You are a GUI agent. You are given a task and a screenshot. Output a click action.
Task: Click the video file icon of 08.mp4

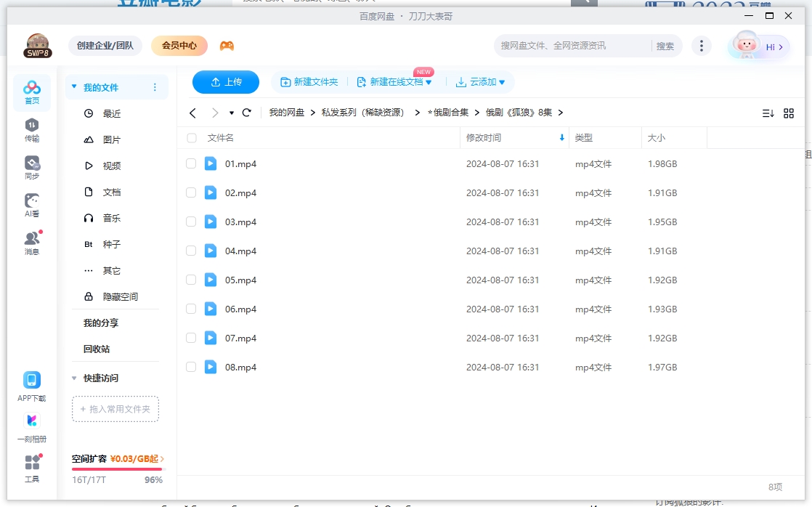coord(211,367)
